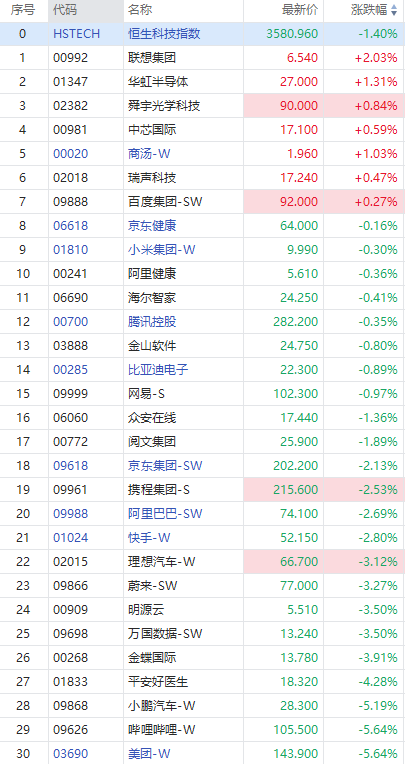Open code 09618 京东集团 link
The width and height of the screenshot is (405, 764).
pos(71,466)
